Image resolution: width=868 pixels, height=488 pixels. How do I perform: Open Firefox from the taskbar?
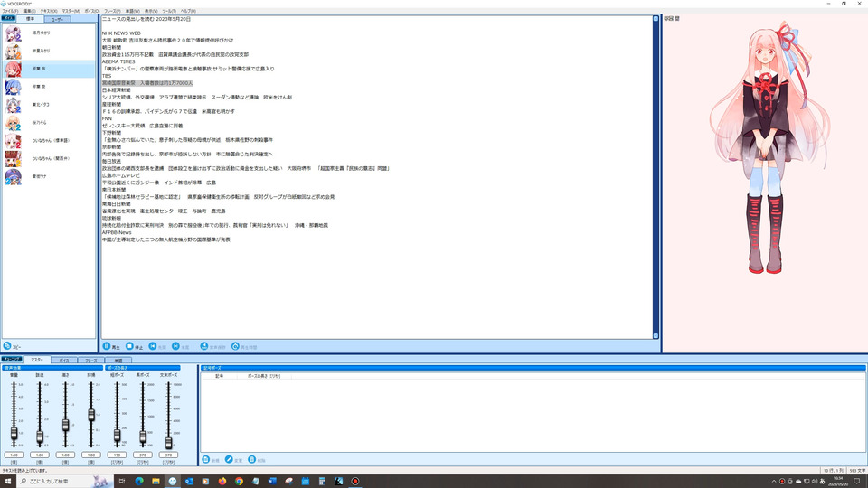[222, 482]
